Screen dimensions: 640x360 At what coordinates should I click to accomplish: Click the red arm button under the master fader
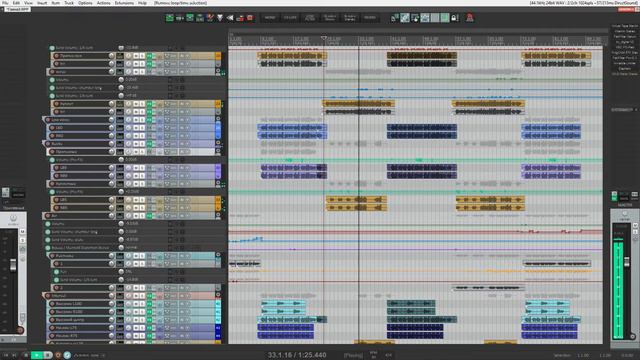pos(20,330)
